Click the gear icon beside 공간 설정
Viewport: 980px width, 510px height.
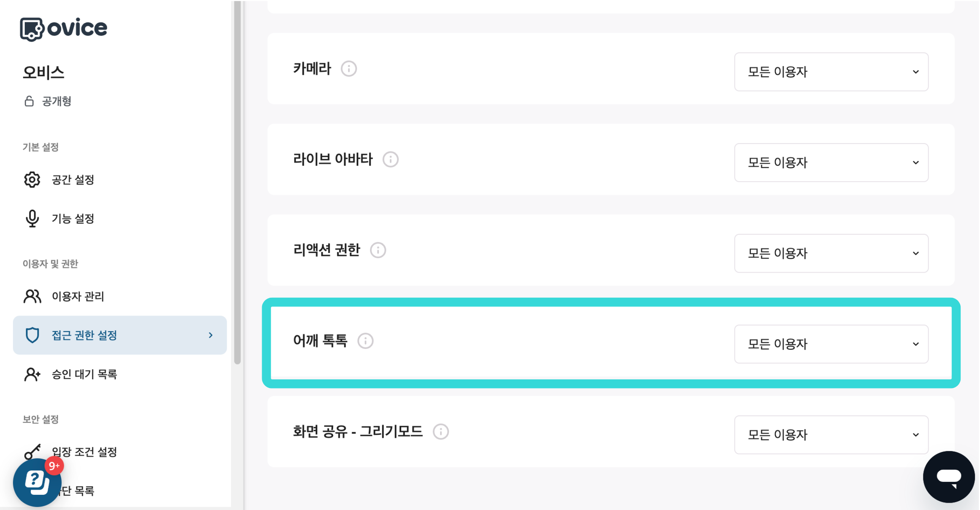tap(32, 180)
